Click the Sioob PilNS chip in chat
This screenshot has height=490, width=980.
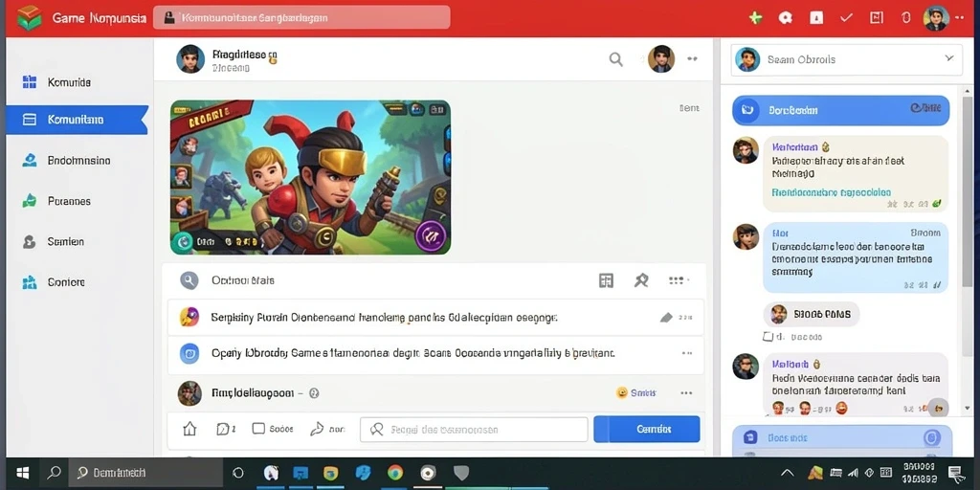click(812, 314)
